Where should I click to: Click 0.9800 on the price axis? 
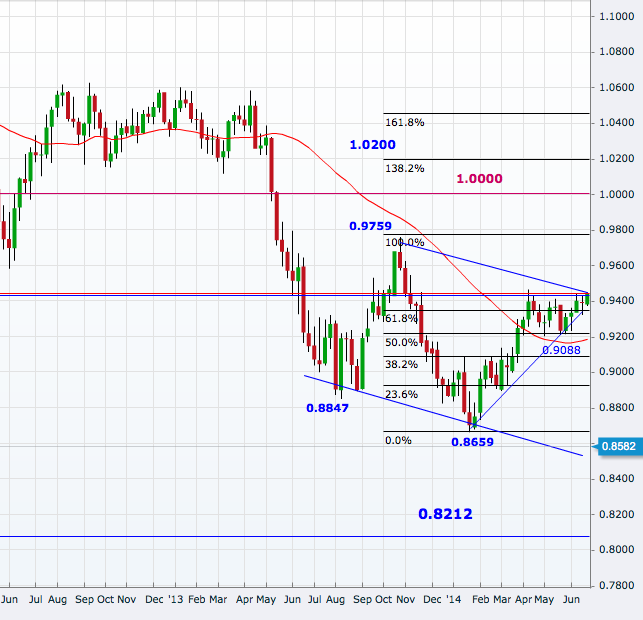click(x=617, y=230)
